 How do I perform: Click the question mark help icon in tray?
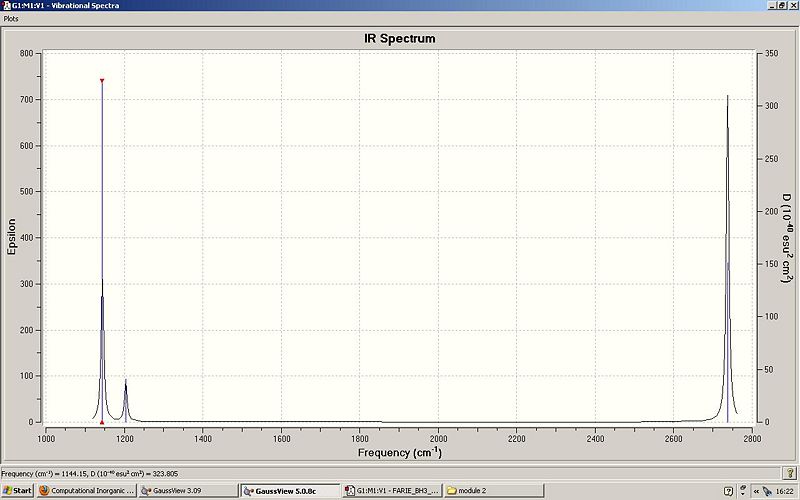point(729,491)
